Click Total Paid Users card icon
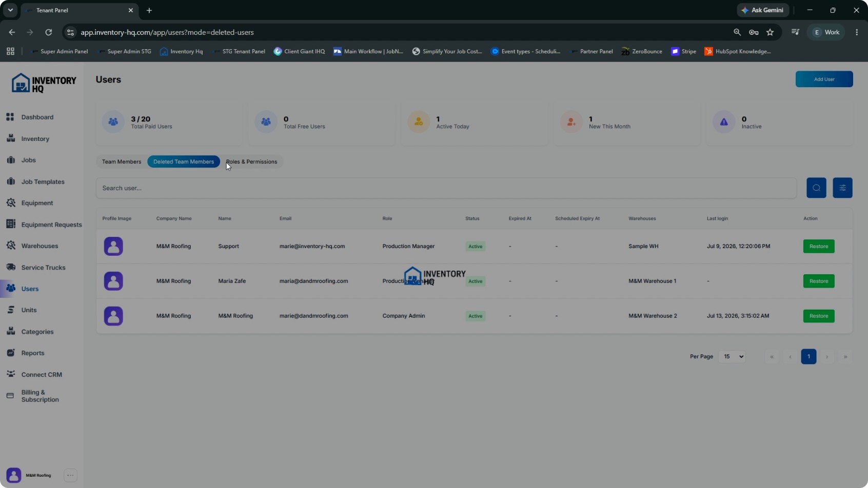 point(113,122)
